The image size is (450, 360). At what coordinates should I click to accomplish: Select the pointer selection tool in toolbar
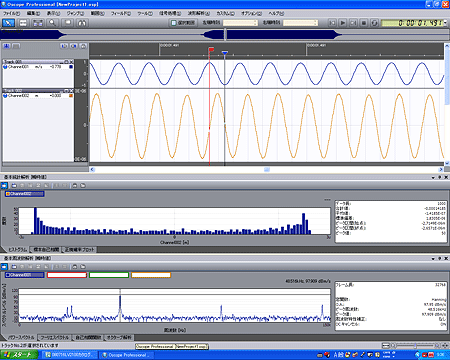8,23
